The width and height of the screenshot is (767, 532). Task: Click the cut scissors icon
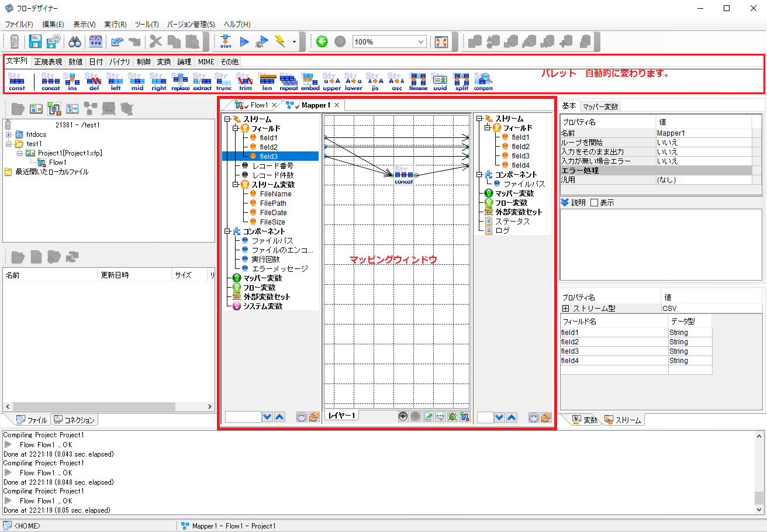pyautogui.click(x=156, y=42)
